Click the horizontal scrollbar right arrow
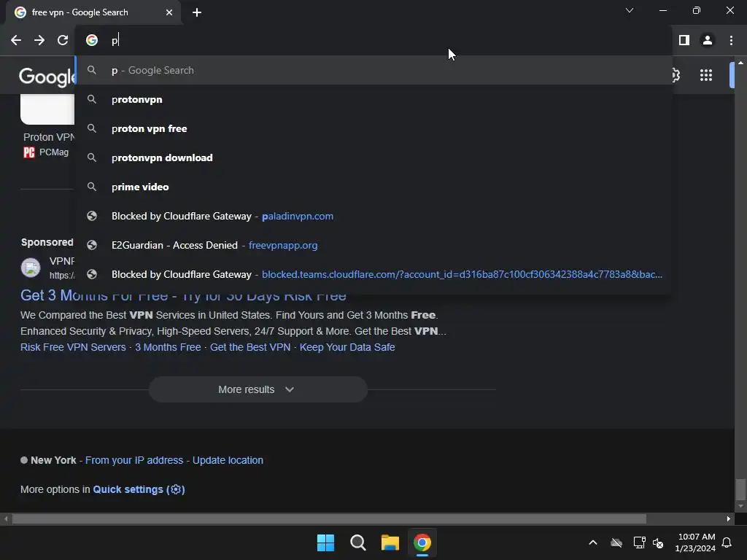Screen dimensions: 747x560 point(729,518)
